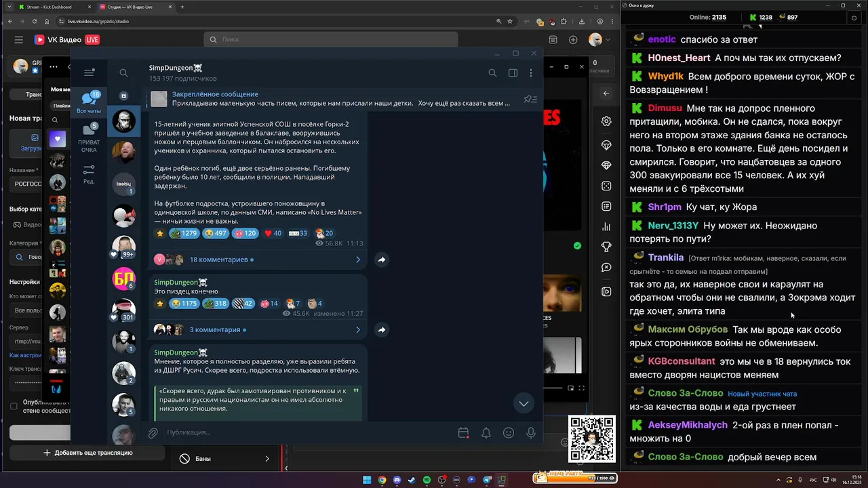Tick Опубликовать на стене сообщества checkbox
868x488 pixels.
(x=14, y=406)
